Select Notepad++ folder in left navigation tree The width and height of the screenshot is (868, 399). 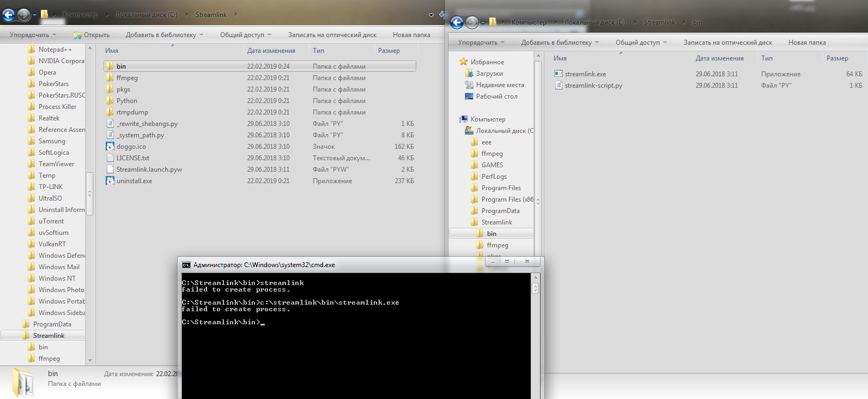coord(55,50)
